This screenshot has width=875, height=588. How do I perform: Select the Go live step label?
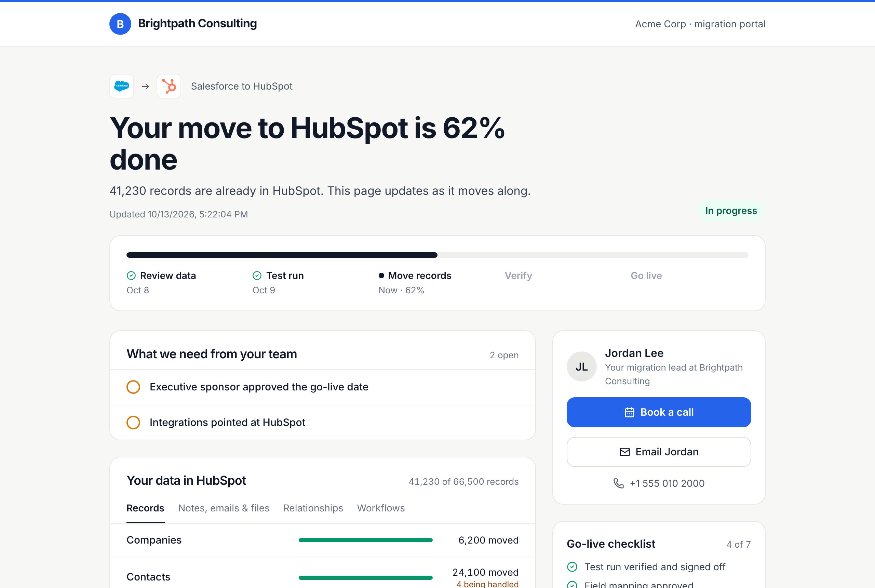(646, 276)
